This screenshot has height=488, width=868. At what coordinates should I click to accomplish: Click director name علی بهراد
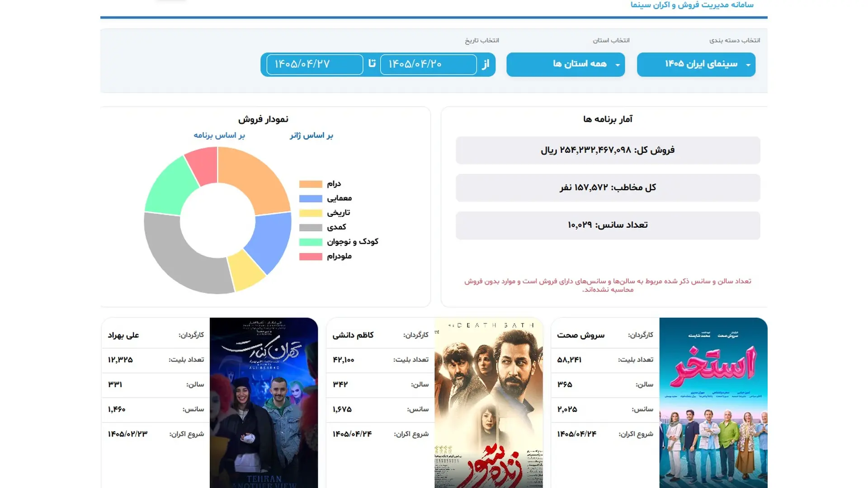point(123,335)
